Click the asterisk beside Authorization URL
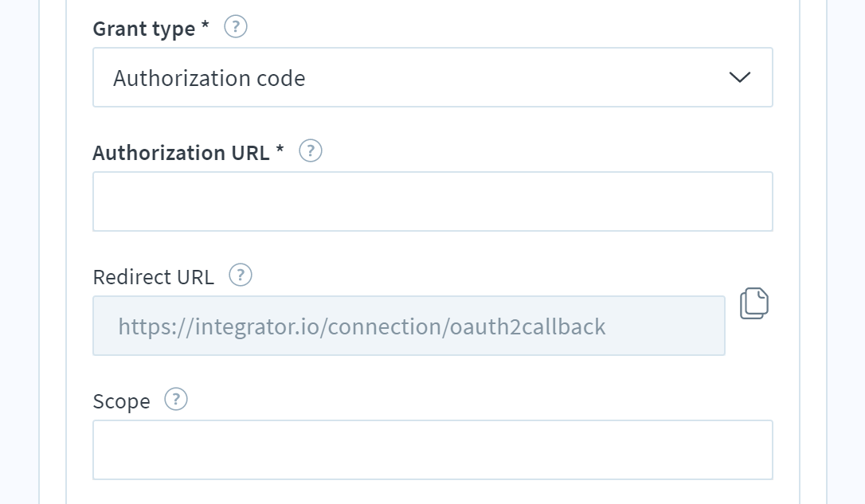Viewport: 865px width, 504px height. coord(280,149)
